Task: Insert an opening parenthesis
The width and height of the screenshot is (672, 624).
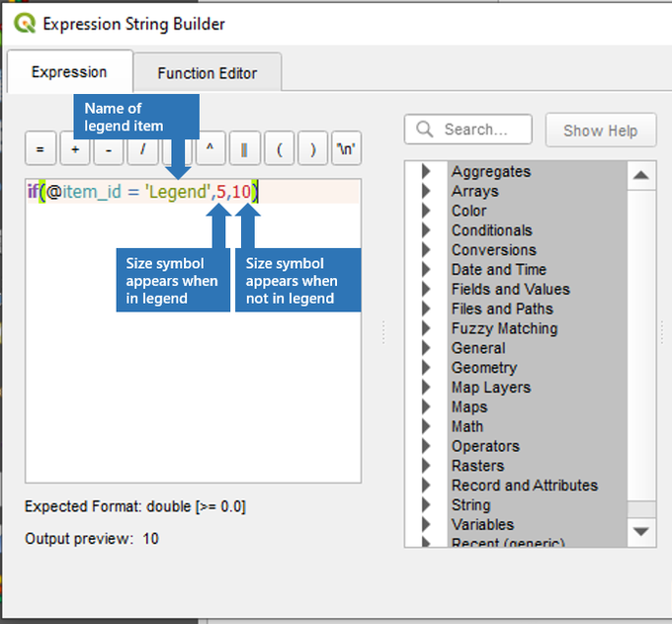Action: [x=279, y=148]
